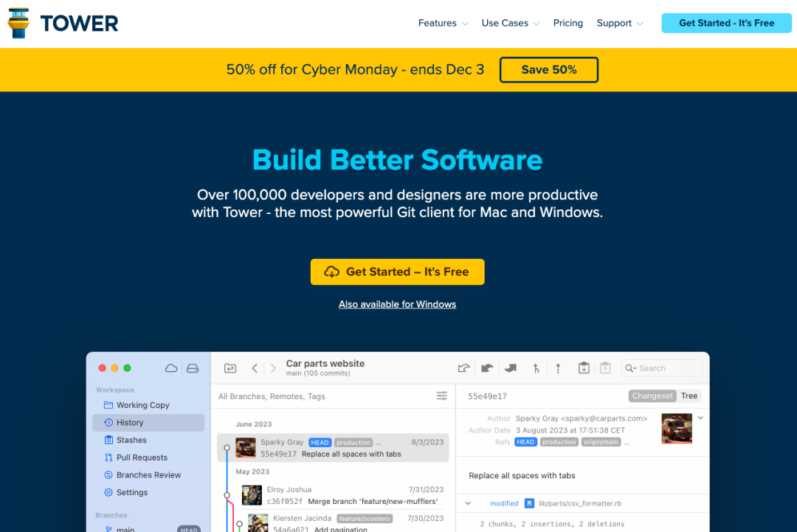Go to the Pricing page
Image resolution: width=797 pixels, height=532 pixels.
tap(567, 24)
